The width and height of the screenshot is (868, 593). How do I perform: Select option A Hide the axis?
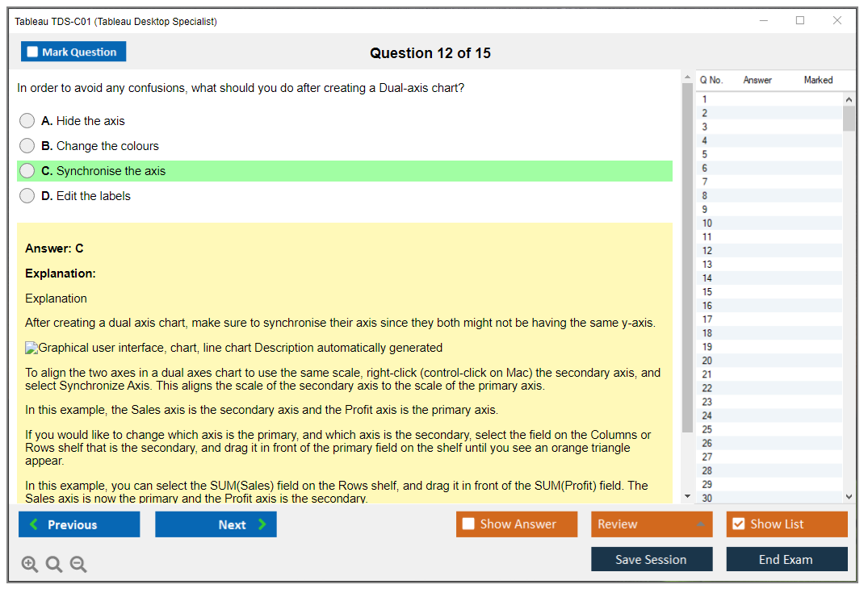click(x=27, y=121)
